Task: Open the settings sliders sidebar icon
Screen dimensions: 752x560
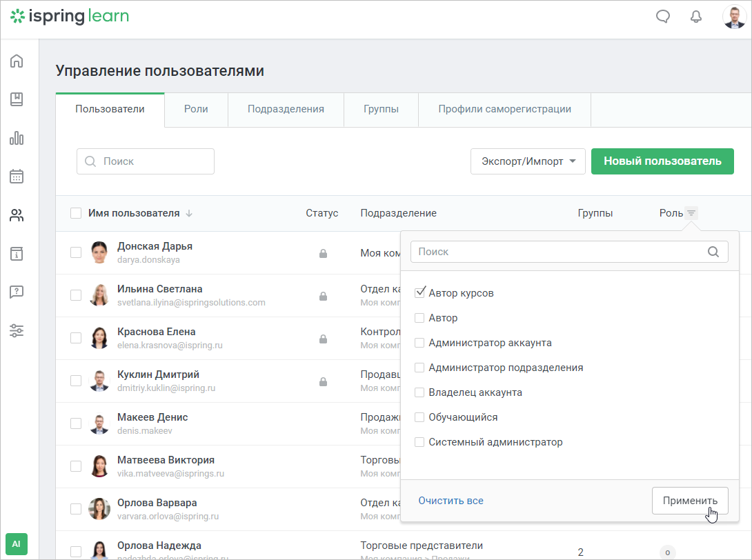Action: pos(17,330)
